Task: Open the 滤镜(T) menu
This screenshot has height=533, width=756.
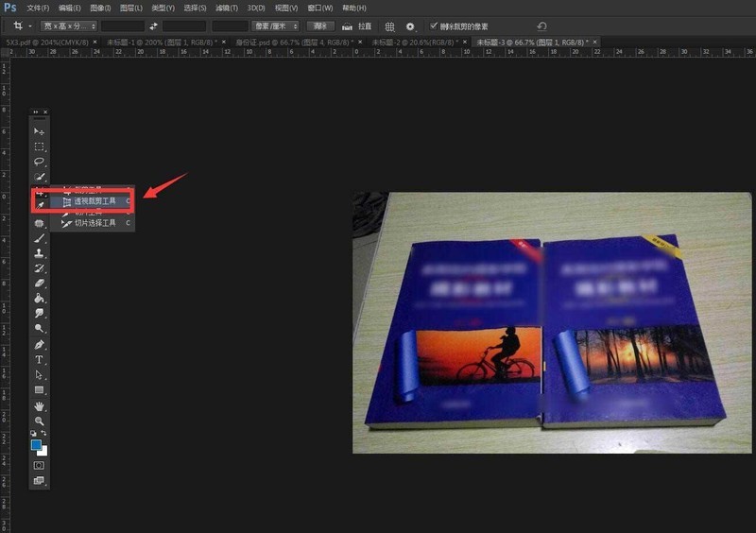Action: point(227,8)
